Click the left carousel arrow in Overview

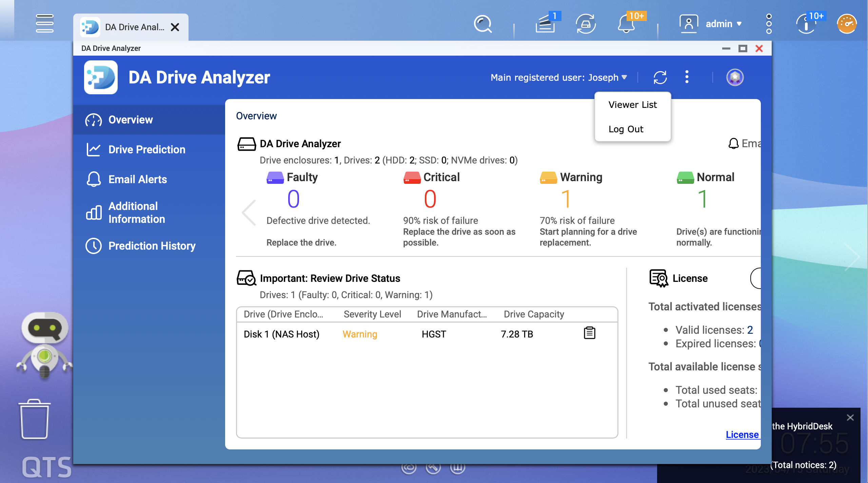point(249,213)
